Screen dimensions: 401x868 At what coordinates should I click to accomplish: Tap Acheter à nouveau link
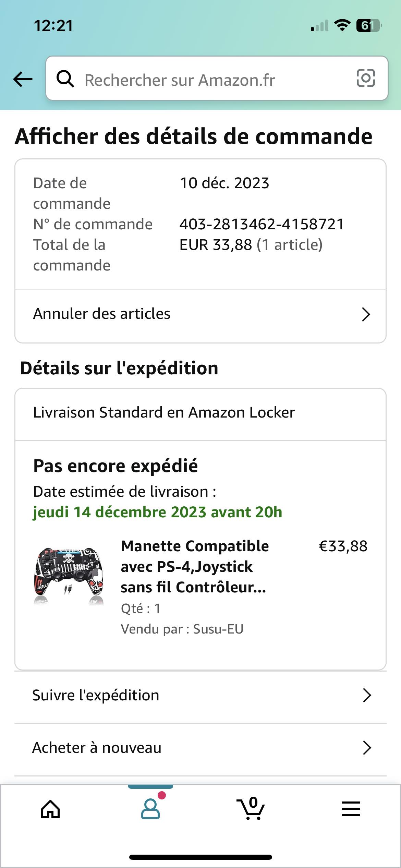97,748
